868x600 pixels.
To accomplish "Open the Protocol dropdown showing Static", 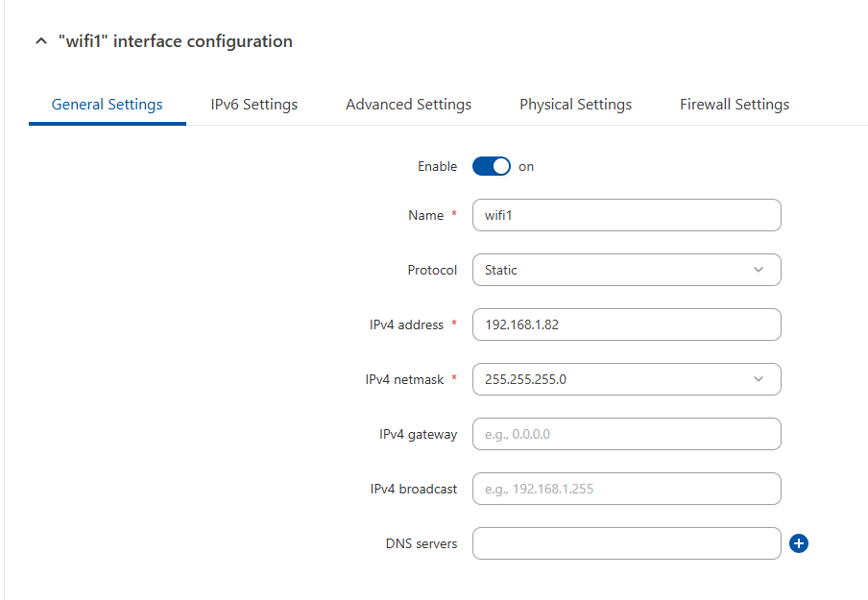I will coord(626,270).
